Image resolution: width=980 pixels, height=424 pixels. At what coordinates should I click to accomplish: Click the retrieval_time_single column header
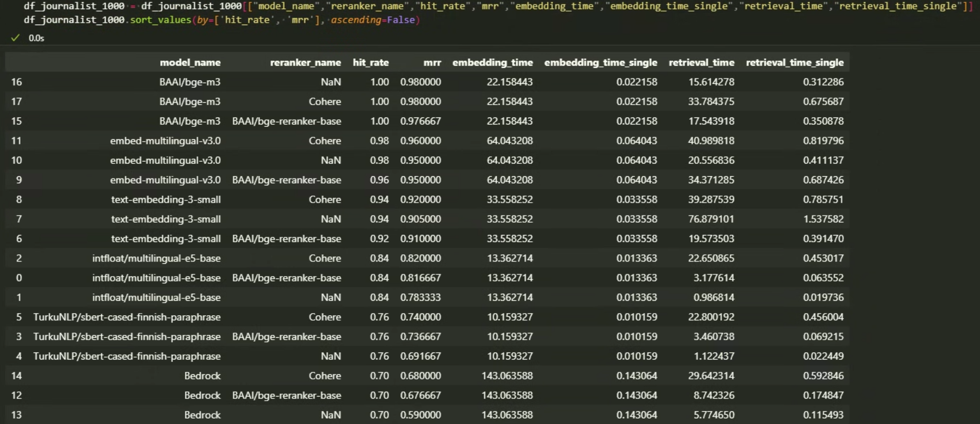pos(795,62)
